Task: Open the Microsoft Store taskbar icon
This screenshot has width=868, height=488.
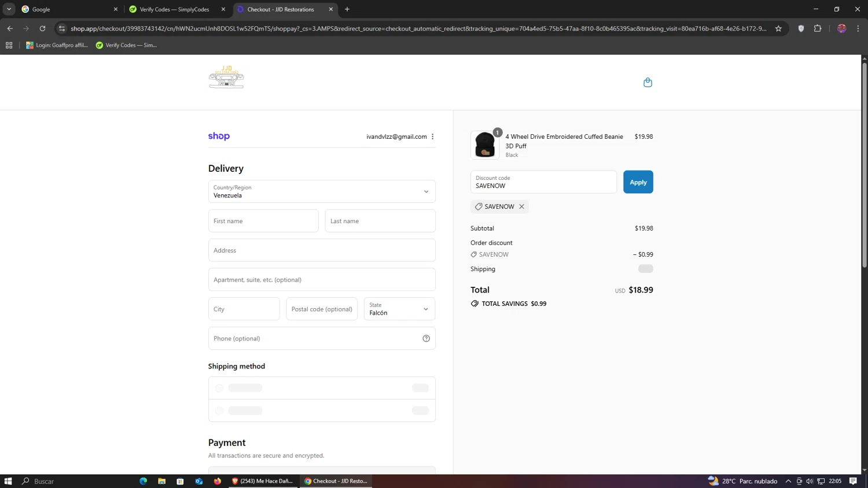Action: pyautogui.click(x=181, y=481)
